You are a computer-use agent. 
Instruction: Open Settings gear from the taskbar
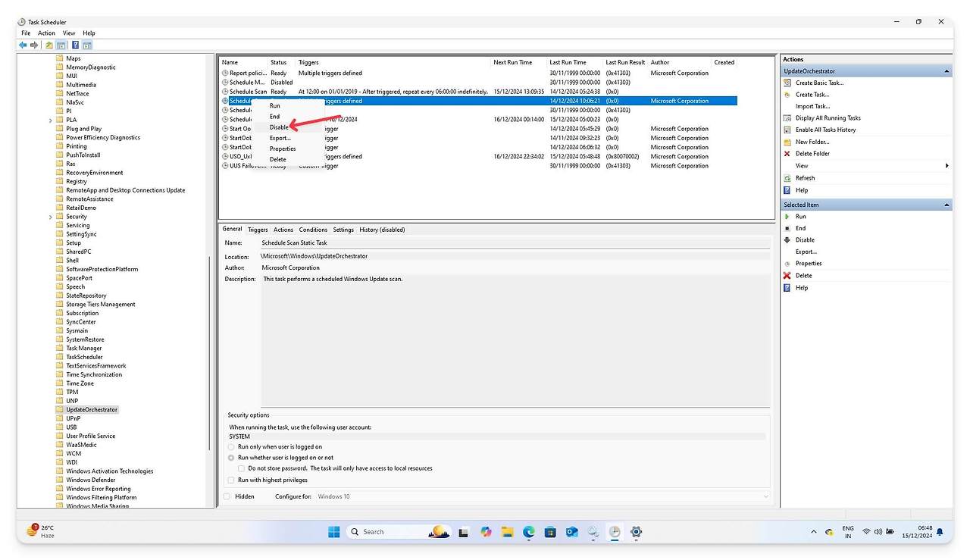tap(637, 532)
